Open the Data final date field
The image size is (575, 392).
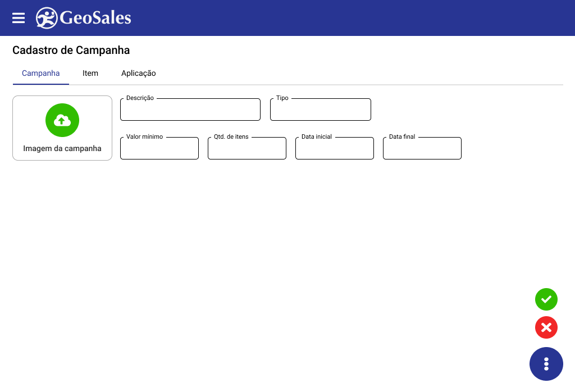pyautogui.click(x=422, y=149)
